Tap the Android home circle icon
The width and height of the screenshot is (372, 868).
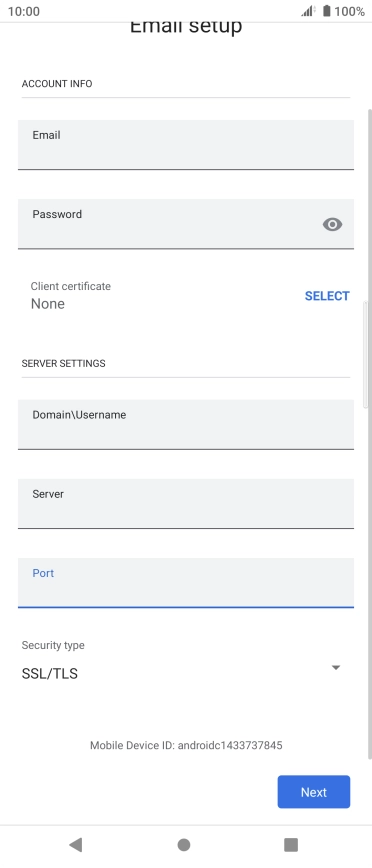click(184, 844)
